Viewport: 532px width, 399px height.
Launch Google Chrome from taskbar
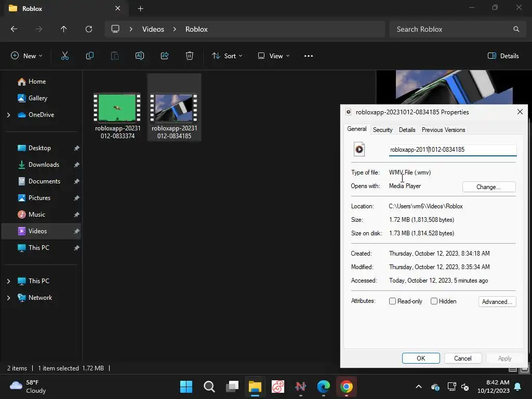click(x=347, y=387)
